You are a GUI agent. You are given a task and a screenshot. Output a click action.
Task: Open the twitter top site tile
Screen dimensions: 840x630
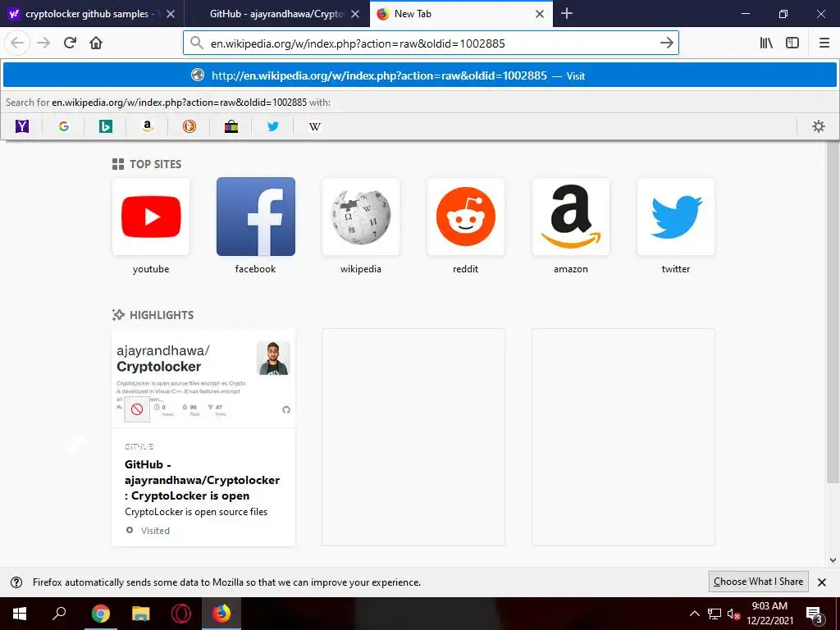pyautogui.click(x=676, y=217)
